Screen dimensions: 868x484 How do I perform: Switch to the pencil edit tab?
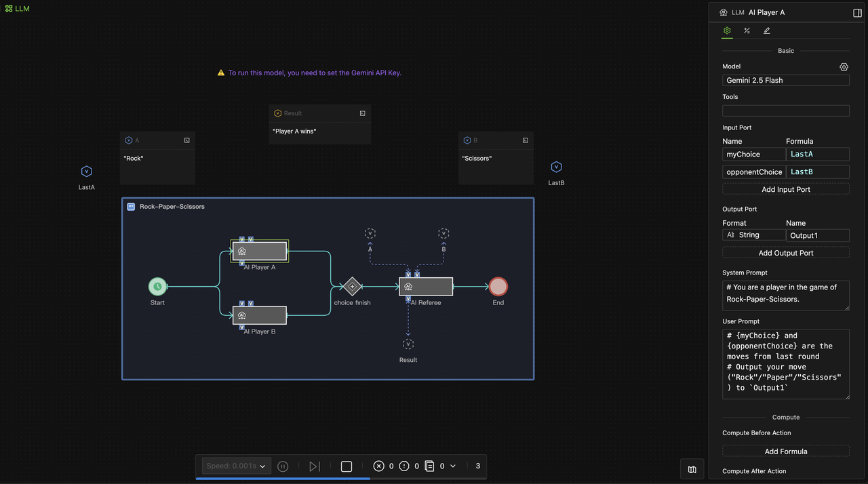coord(767,31)
